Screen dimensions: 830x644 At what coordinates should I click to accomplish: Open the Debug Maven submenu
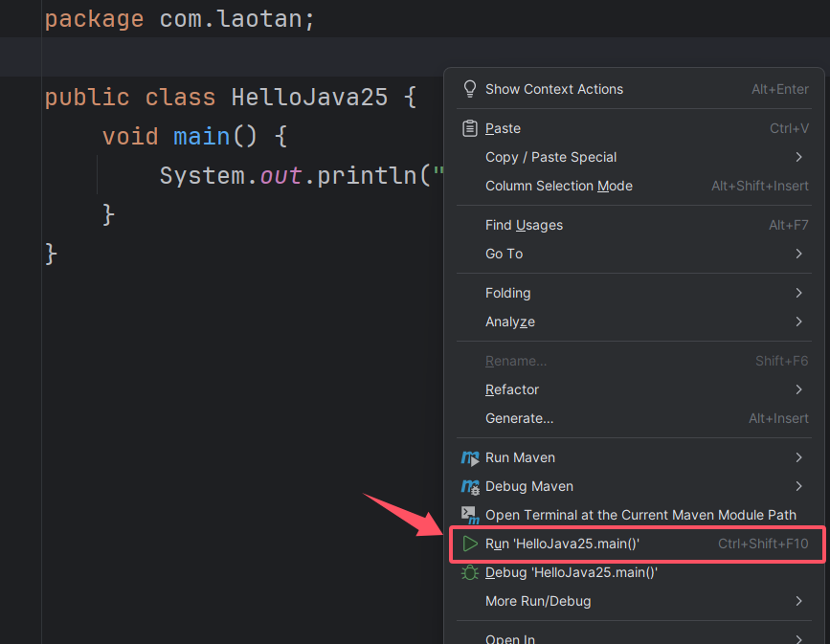[x=634, y=486]
